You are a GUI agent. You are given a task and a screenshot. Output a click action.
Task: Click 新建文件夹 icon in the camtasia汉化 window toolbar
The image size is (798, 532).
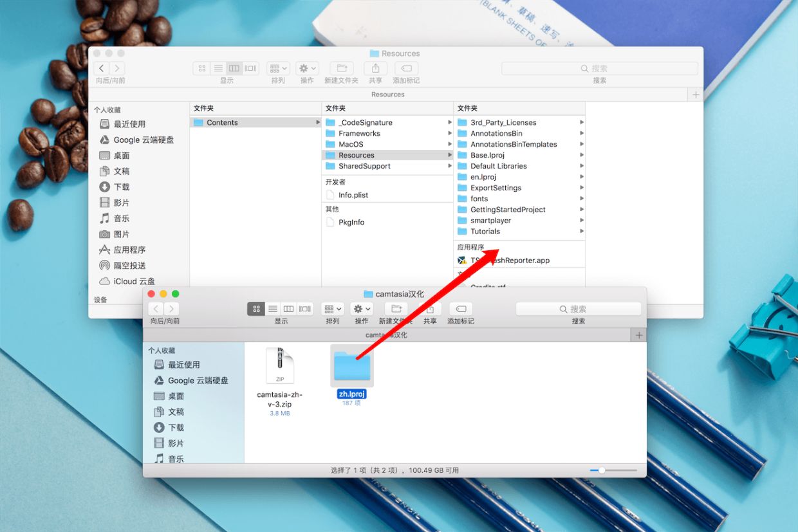pos(396,309)
